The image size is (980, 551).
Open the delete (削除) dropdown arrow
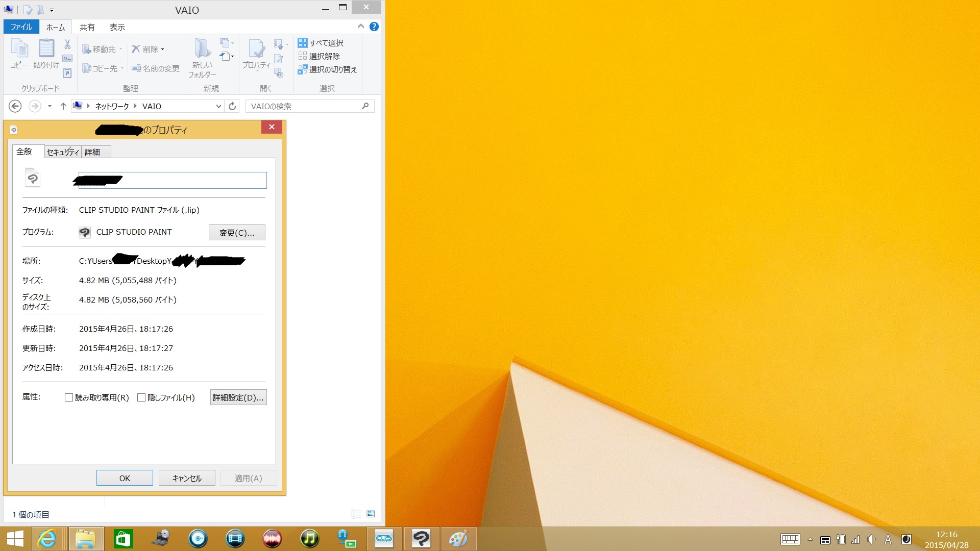click(163, 49)
